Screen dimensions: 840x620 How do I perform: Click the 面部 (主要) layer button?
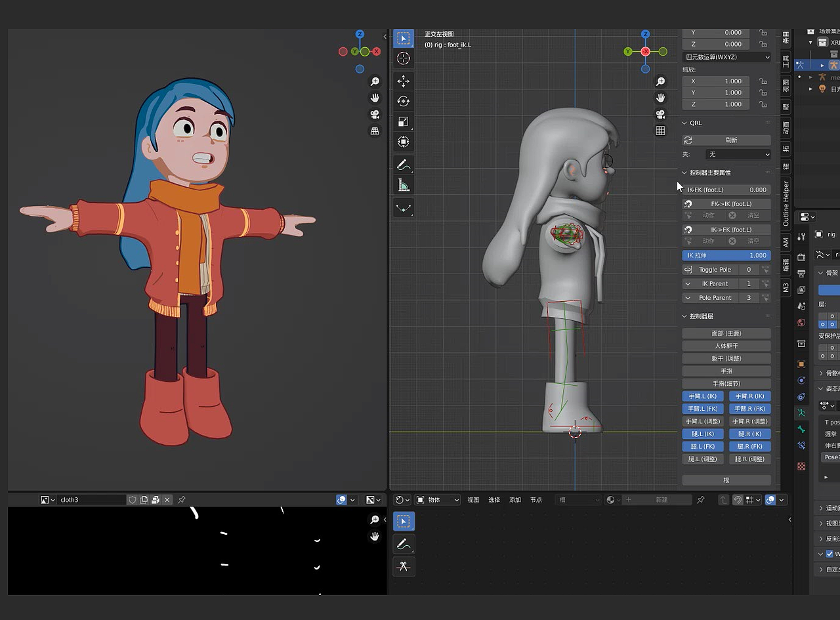pyautogui.click(x=726, y=333)
